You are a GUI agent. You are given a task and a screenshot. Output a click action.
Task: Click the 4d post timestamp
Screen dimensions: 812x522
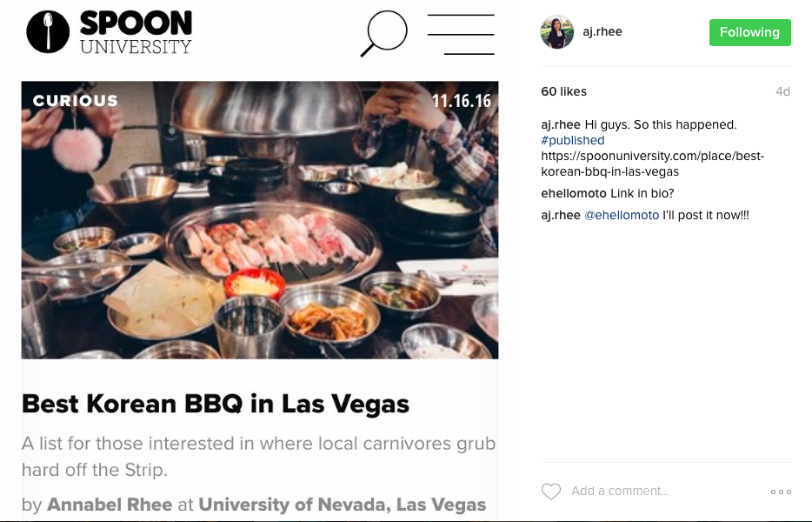tap(782, 91)
